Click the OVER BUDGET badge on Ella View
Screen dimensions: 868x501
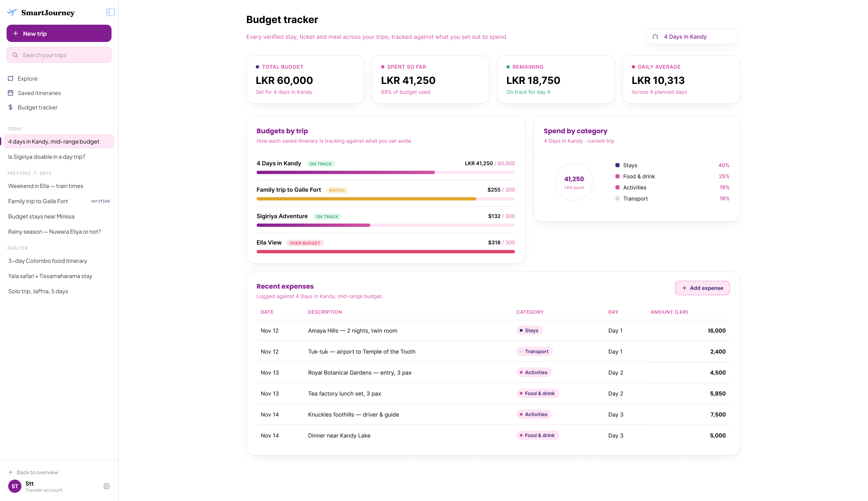click(x=305, y=243)
